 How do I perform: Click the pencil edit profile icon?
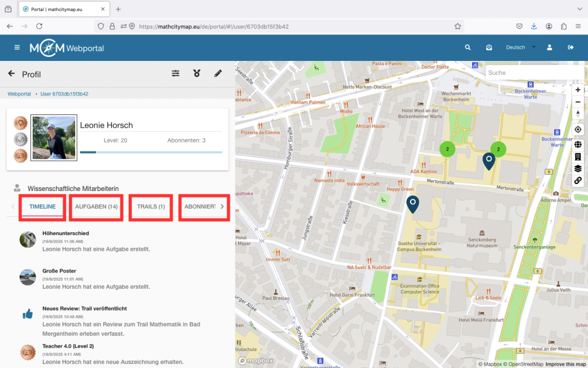point(218,74)
